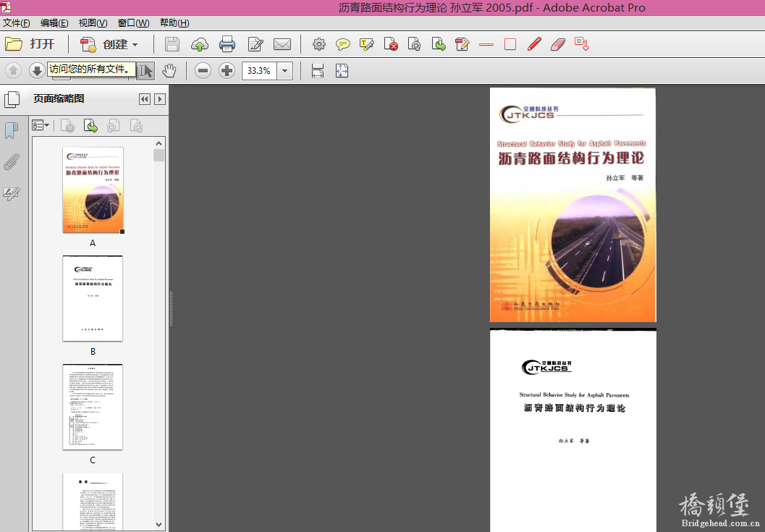
Task: Open the attachments paperclip panel
Action: tap(12, 162)
